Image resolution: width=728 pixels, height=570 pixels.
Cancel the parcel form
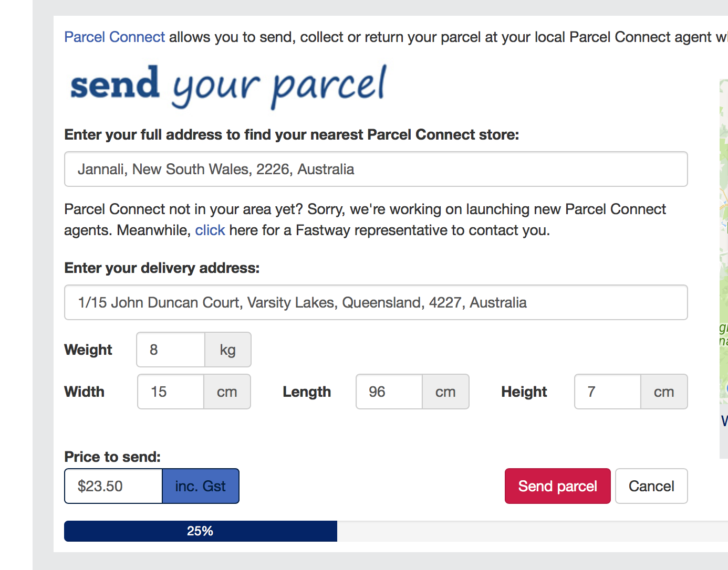coord(651,486)
